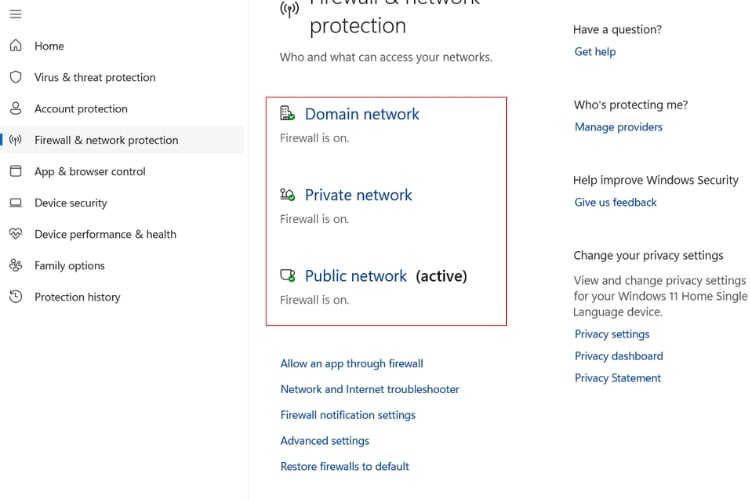The width and height of the screenshot is (750, 500).
Task: Open the Protection history clock icon
Action: 15,297
